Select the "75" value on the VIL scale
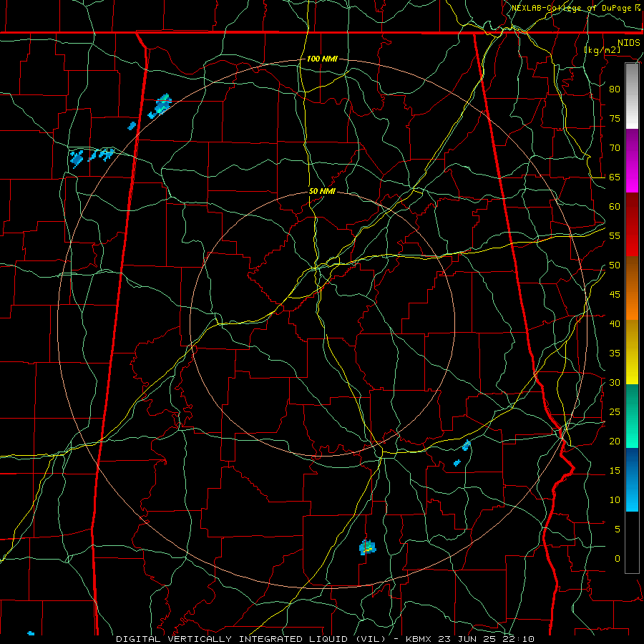This screenshot has height=644, width=644. click(x=615, y=119)
